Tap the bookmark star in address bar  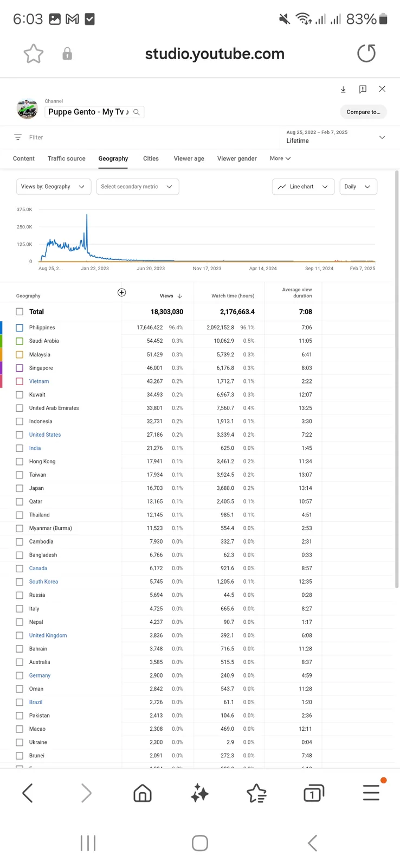tap(34, 54)
